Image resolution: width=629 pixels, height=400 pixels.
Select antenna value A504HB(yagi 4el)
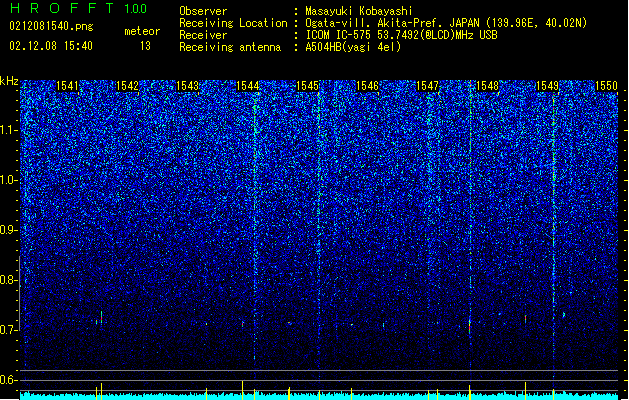[353, 47]
